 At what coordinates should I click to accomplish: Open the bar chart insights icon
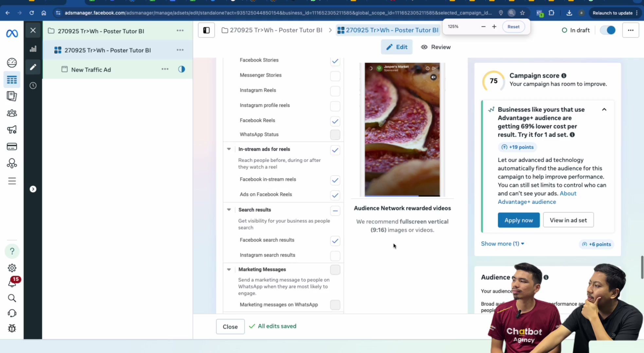(33, 49)
